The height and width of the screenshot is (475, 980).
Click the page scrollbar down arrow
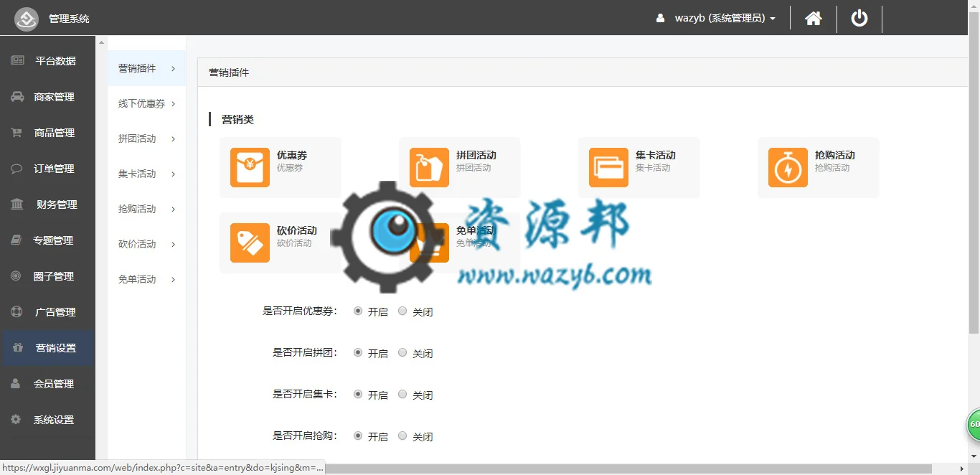974,456
